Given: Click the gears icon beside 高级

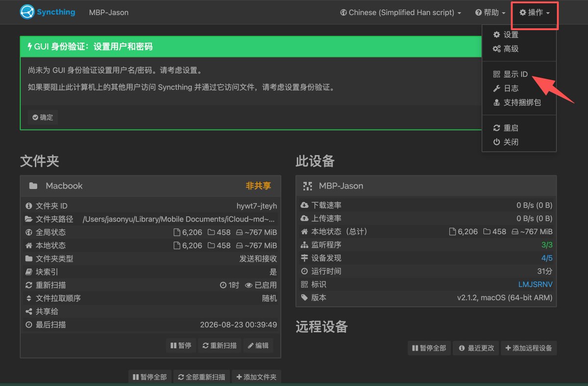Looking at the screenshot, I should [x=496, y=49].
